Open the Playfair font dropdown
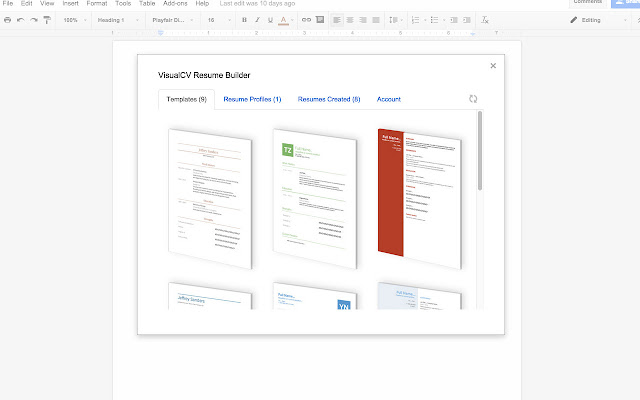 click(173, 20)
